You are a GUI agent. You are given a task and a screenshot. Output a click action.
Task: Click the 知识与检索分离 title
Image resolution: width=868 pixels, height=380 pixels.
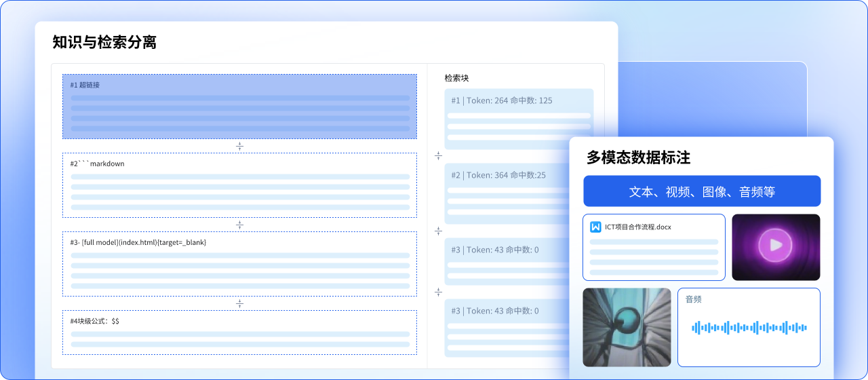pyautogui.click(x=104, y=42)
